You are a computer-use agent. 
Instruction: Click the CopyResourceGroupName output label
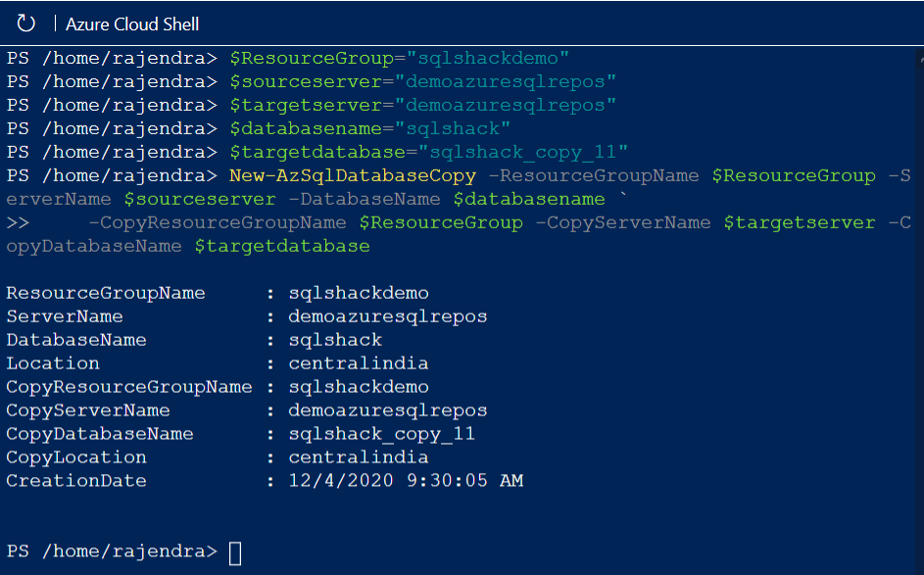[129, 387]
